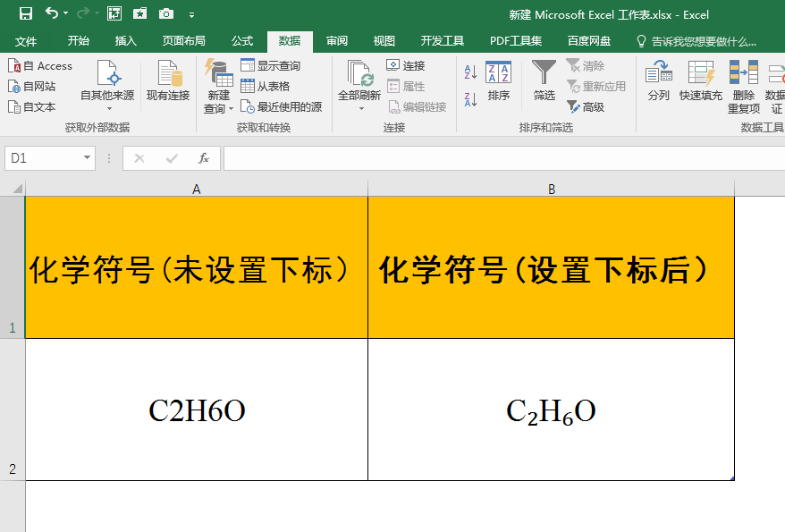This screenshot has width=785, height=532.
Task: Open the 公式 ribbon tab
Action: tap(242, 41)
